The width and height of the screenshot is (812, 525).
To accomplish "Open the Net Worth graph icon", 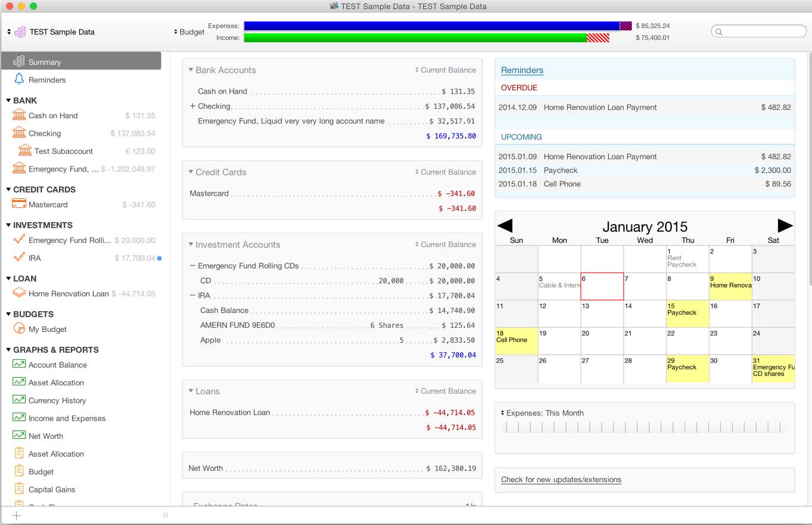I will 19,436.
